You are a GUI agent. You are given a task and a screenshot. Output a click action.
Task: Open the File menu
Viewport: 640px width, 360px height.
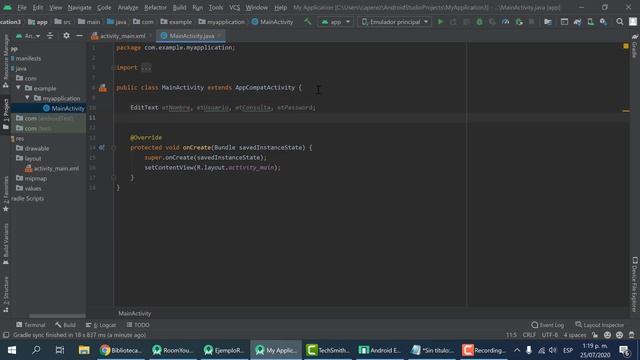click(22, 8)
